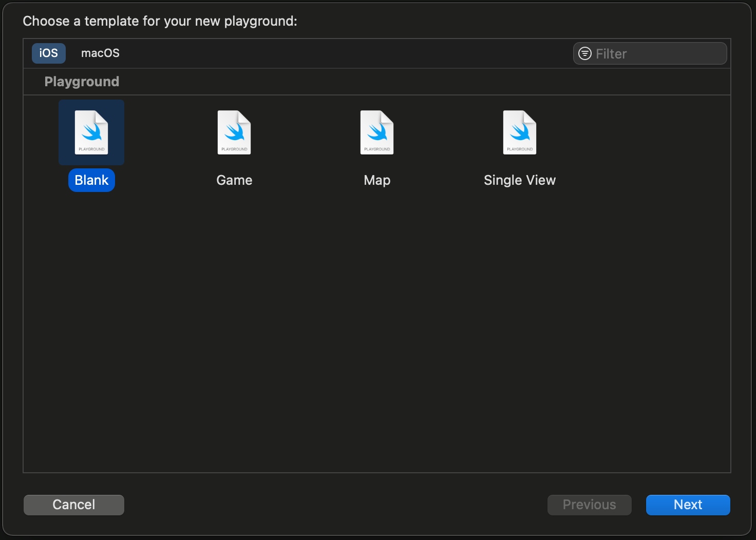Click the Cancel button

pos(74,505)
